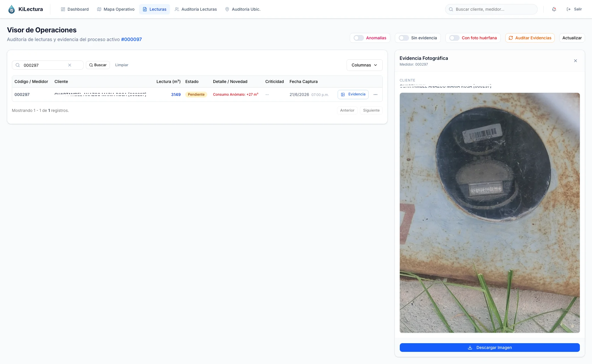Click reading value 3149

point(176,95)
